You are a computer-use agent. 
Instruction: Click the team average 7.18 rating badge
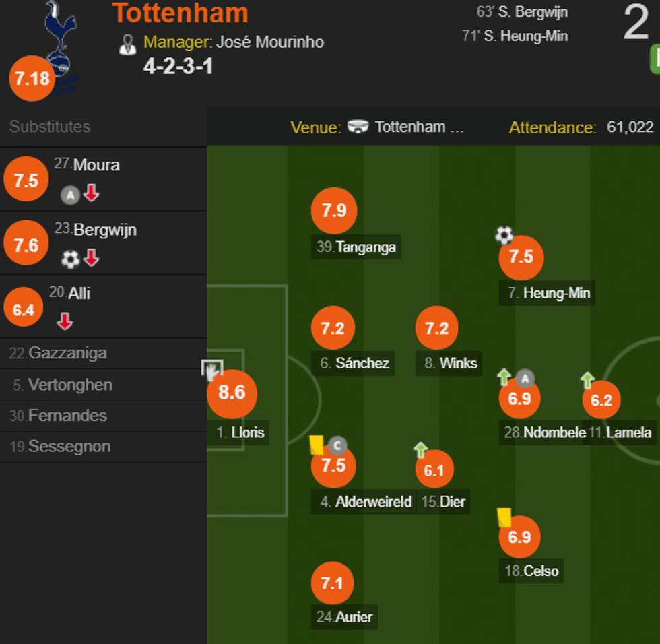coord(31,79)
